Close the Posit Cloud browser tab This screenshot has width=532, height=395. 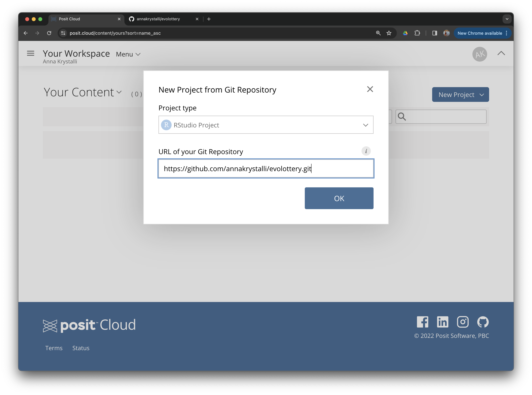point(119,19)
